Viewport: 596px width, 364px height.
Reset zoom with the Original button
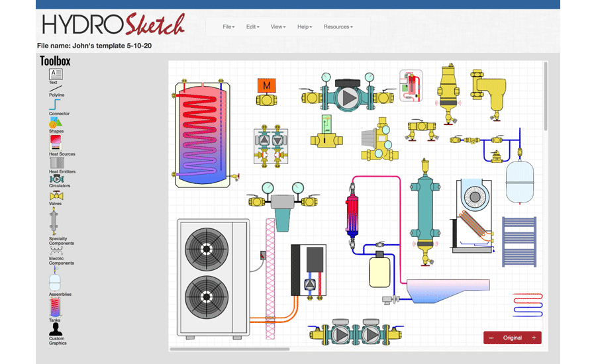click(x=513, y=338)
